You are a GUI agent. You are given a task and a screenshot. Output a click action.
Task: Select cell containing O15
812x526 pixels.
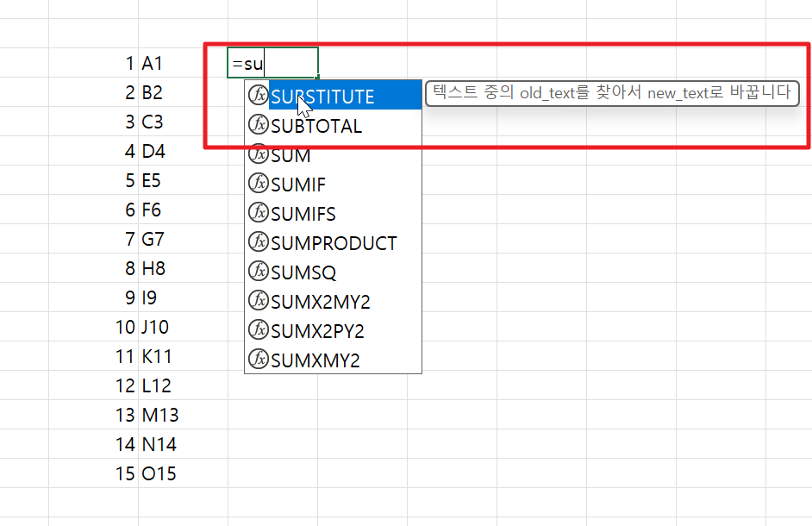[184, 473]
